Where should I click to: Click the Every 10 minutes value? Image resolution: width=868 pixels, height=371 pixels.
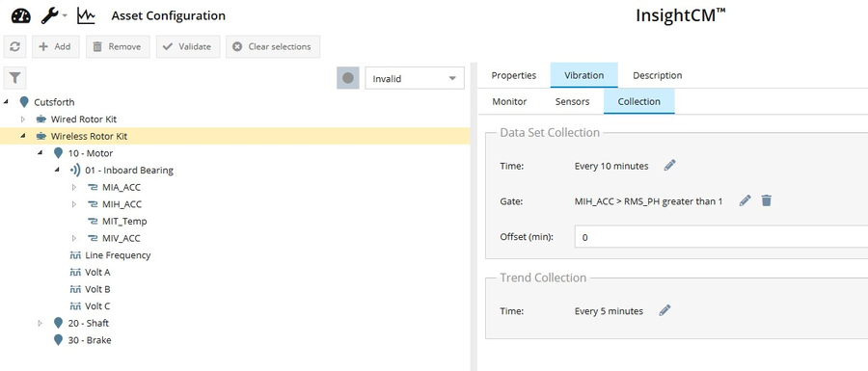click(x=611, y=166)
